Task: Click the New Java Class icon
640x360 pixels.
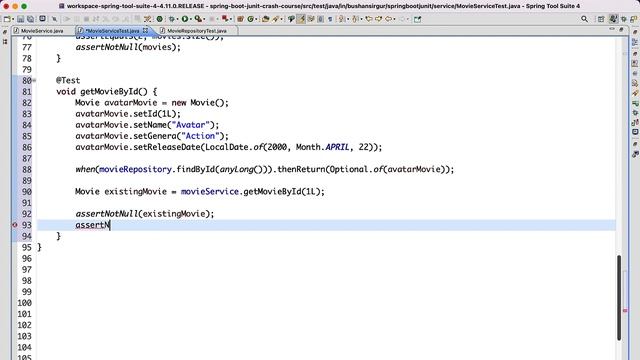Action: [250, 19]
